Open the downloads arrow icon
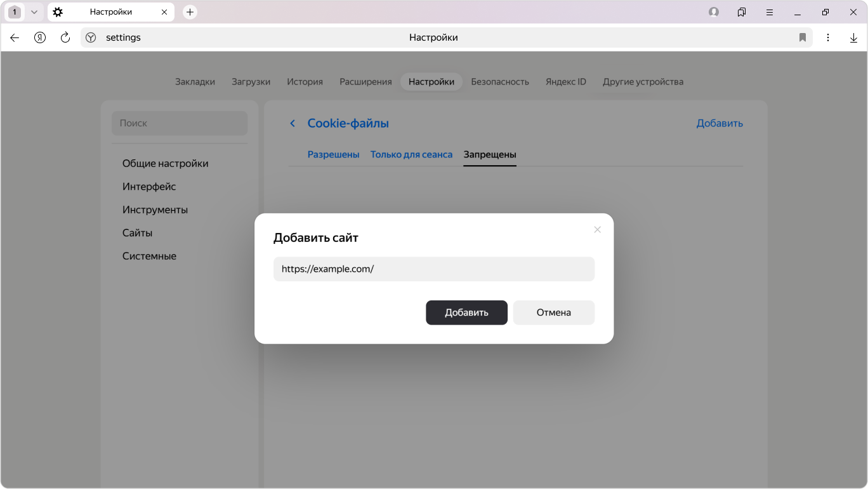The image size is (868, 489). coord(853,37)
